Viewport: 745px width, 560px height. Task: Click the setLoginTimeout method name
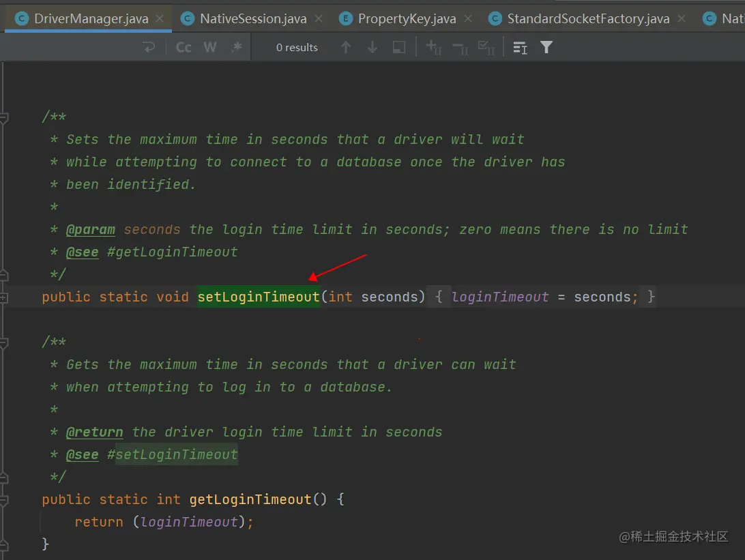(x=259, y=297)
